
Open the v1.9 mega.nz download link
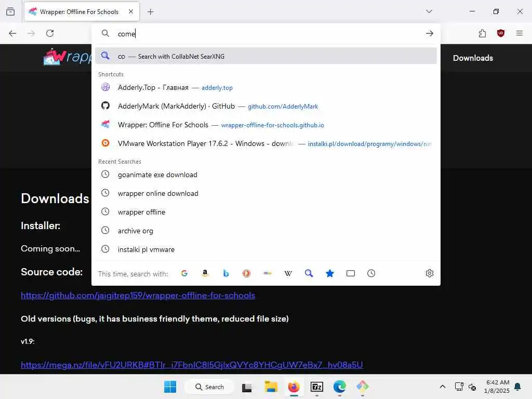point(192,365)
